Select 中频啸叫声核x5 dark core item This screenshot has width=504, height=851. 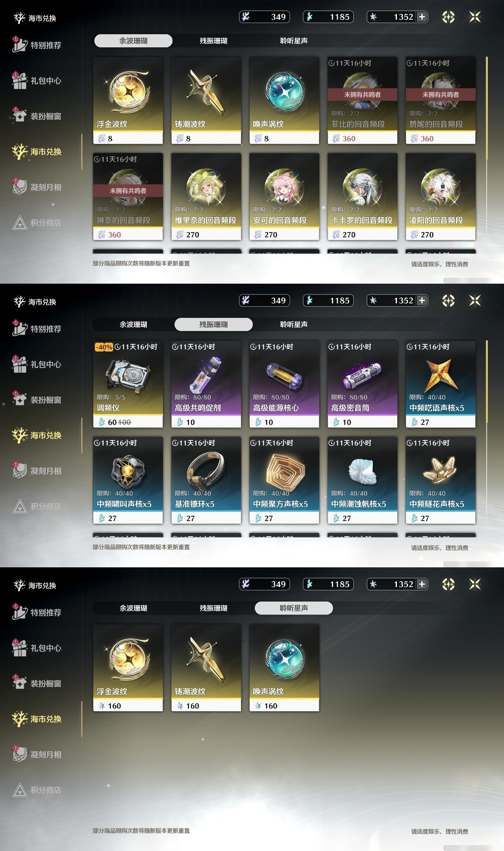coord(128,480)
